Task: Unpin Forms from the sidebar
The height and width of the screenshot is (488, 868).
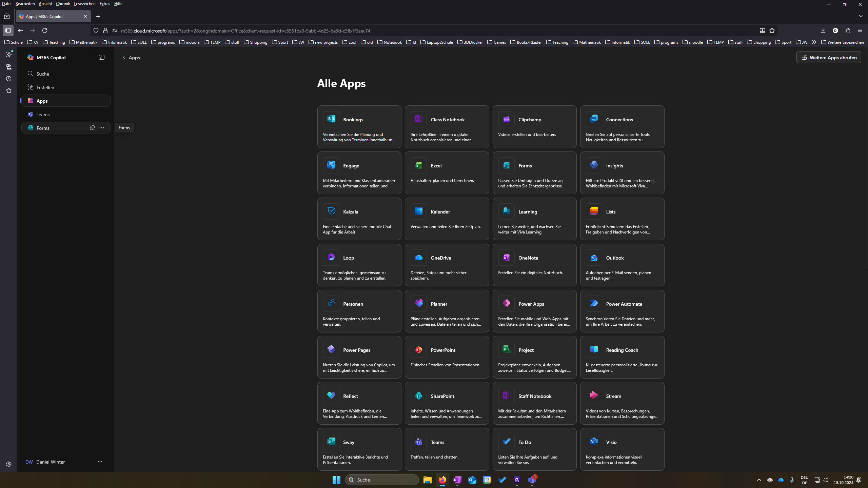Action: (x=92, y=128)
